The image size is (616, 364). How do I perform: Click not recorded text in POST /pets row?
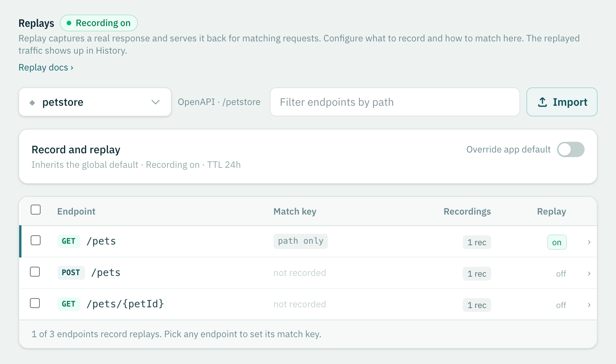point(300,273)
